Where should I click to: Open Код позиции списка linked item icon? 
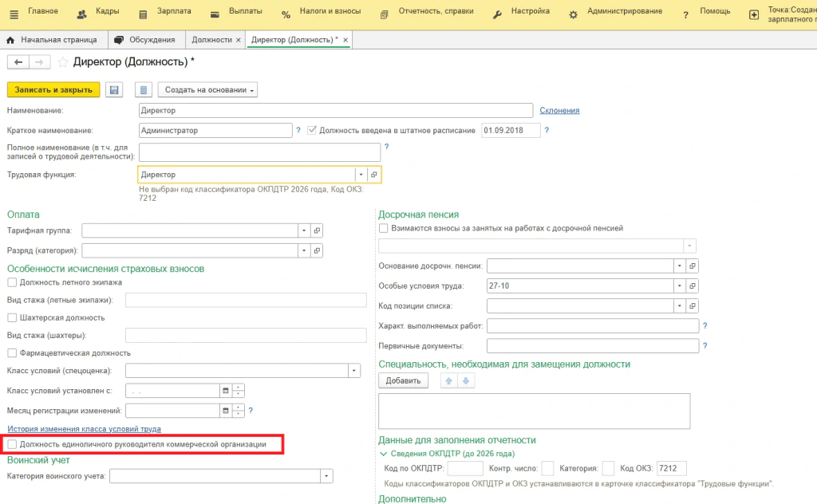point(692,305)
